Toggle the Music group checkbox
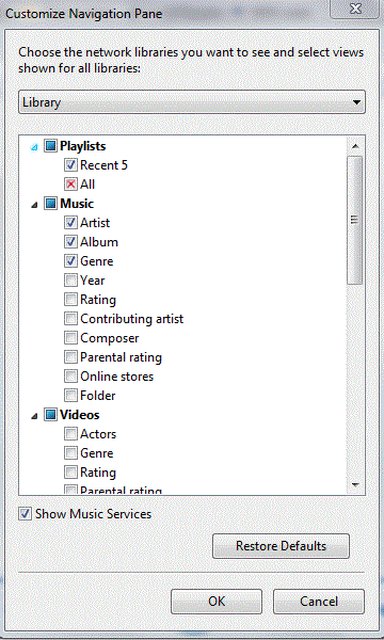Viewport: 384px width, 640px height. click(51, 204)
